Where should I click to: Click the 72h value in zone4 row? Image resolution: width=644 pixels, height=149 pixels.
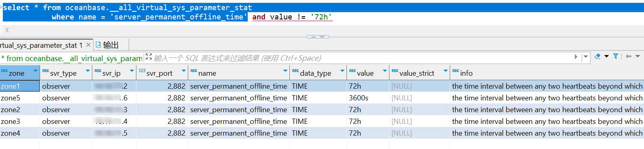tap(368, 133)
